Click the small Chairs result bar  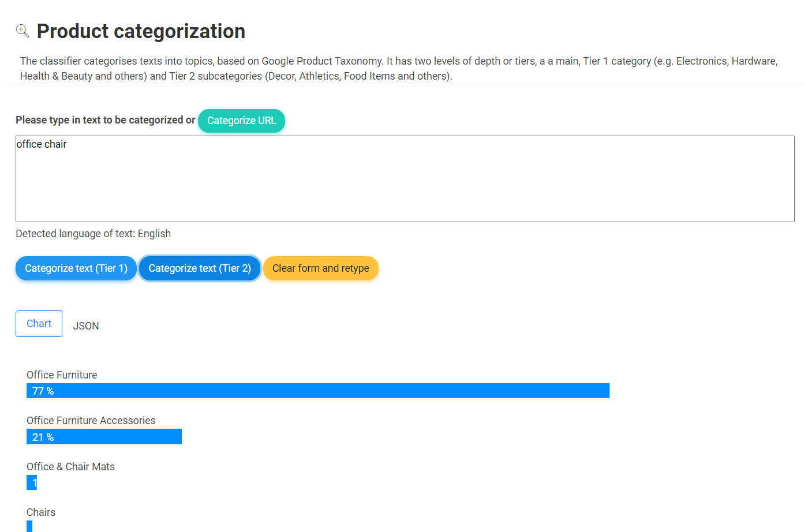tap(29, 526)
